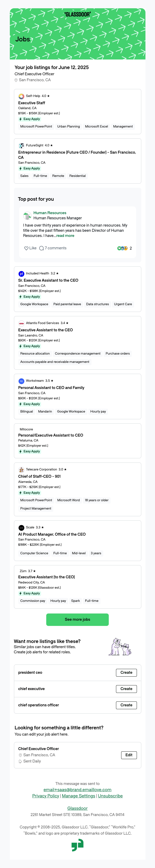
Task: Click the green Glassdoor quote-mark footer logo
Action: 77,845
